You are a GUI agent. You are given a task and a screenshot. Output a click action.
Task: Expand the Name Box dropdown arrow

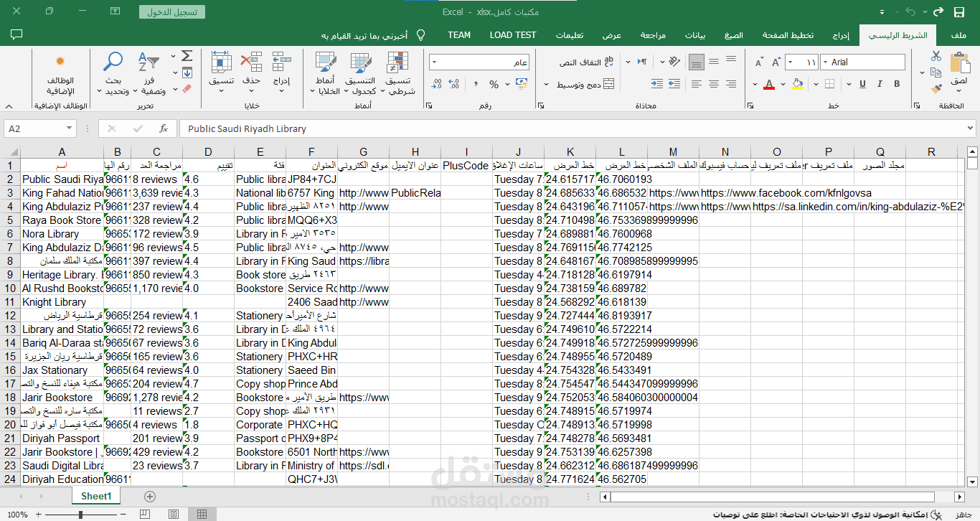70,128
